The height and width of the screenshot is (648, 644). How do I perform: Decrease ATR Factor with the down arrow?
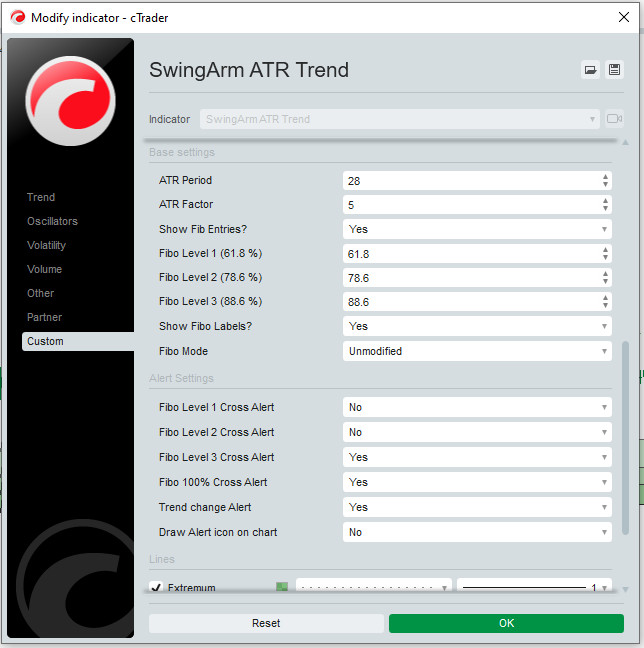[605, 208]
